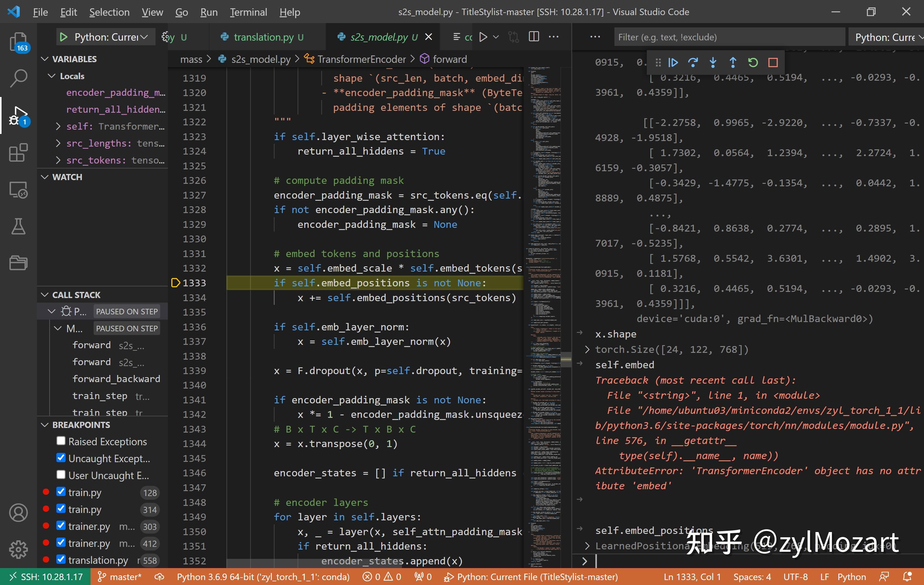The width and height of the screenshot is (924, 585).
Task: Toggle User Uncaught Exceptions checkbox
Action: click(x=61, y=474)
